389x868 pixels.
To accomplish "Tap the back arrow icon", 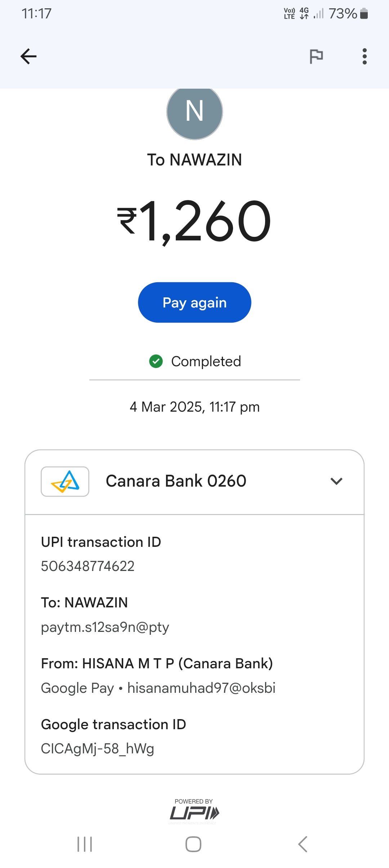I will point(28,57).
